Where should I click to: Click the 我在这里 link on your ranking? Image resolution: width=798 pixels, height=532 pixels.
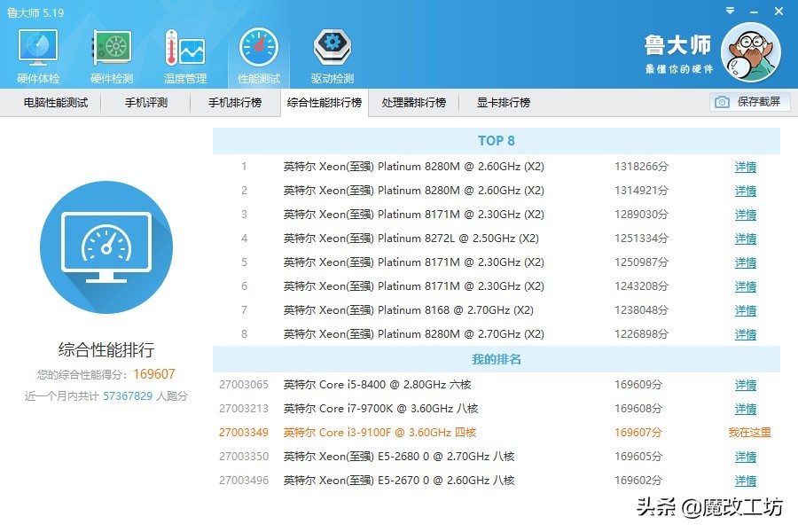click(752, 432)
